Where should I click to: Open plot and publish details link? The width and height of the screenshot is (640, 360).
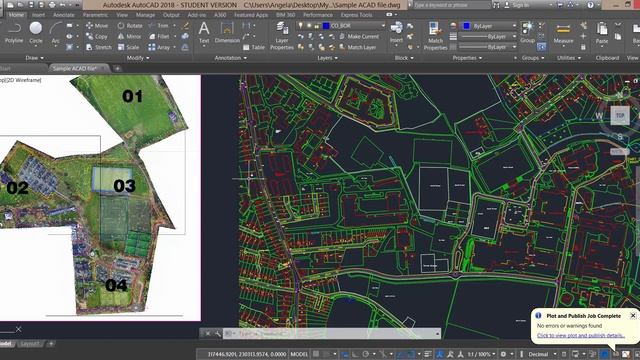click(x=580, y=336)
